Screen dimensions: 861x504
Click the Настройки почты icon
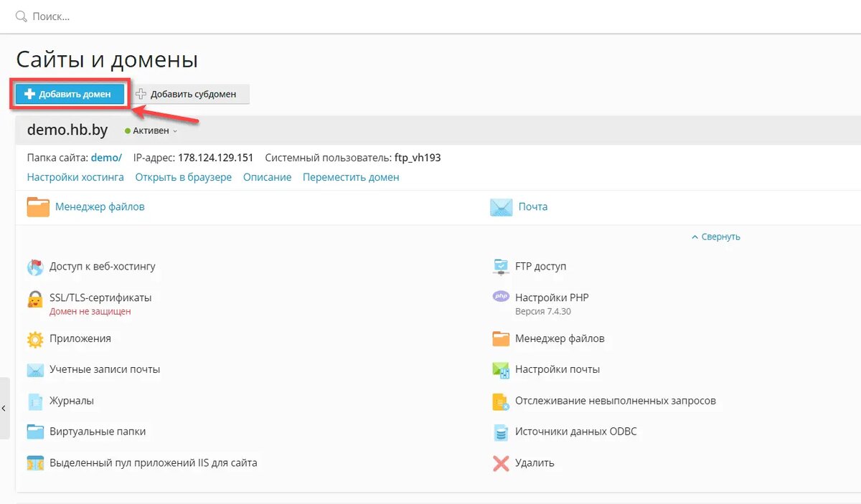pos(501,370)
